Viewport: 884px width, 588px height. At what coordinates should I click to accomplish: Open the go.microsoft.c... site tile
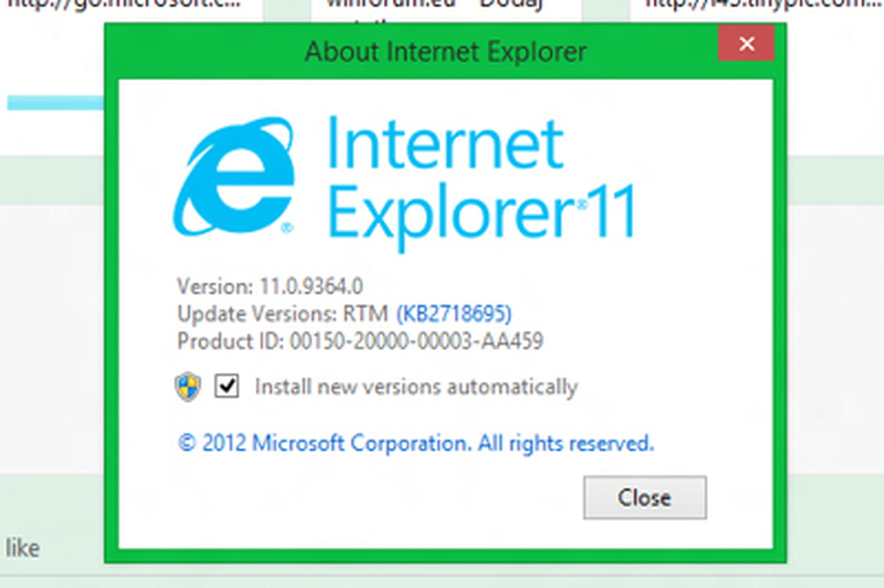[x=124, y=6]
